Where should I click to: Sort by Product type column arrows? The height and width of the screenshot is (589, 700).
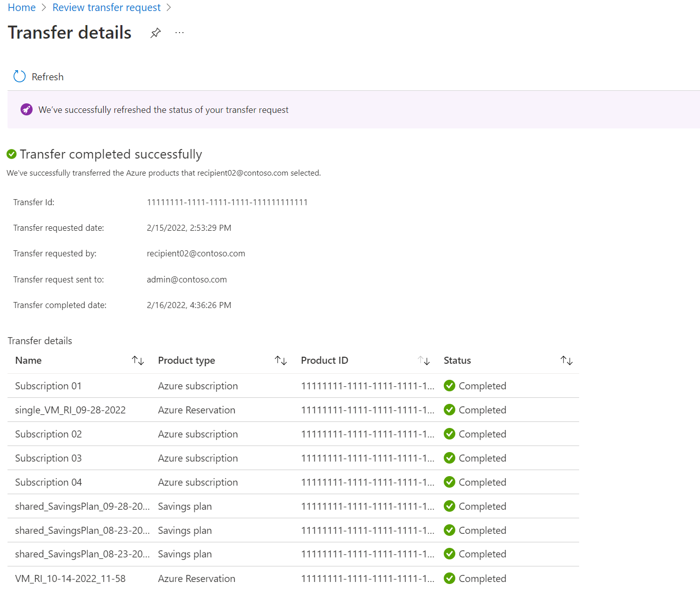click(x=281, y=360)
